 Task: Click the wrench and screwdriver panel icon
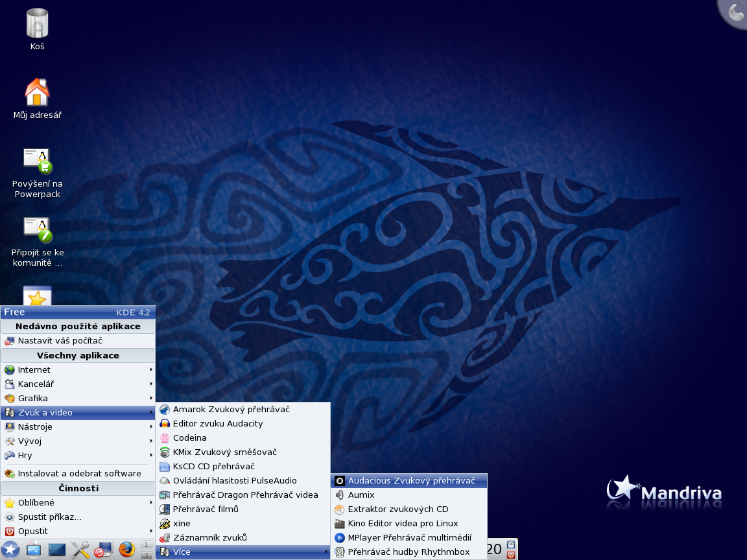pyautogui.click(x=80, y=550)
